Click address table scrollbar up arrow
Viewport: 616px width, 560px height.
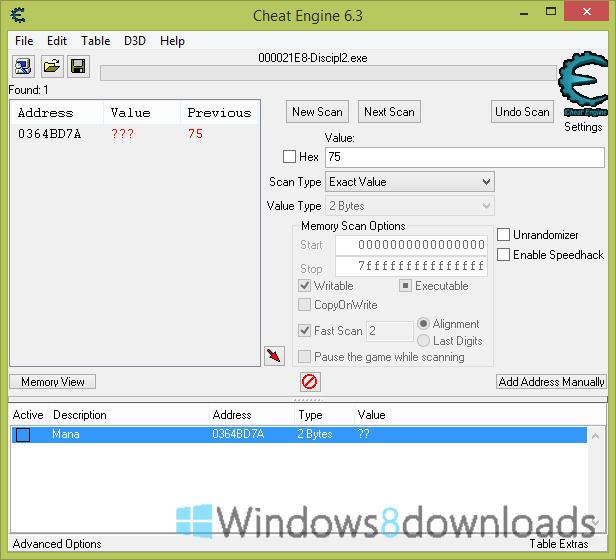point(596,436)
